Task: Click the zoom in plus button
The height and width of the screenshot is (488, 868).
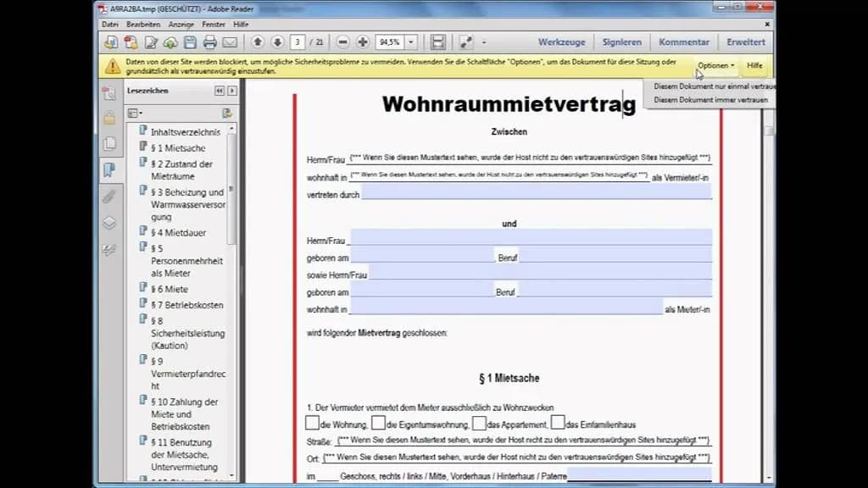Action: [363, 42]
